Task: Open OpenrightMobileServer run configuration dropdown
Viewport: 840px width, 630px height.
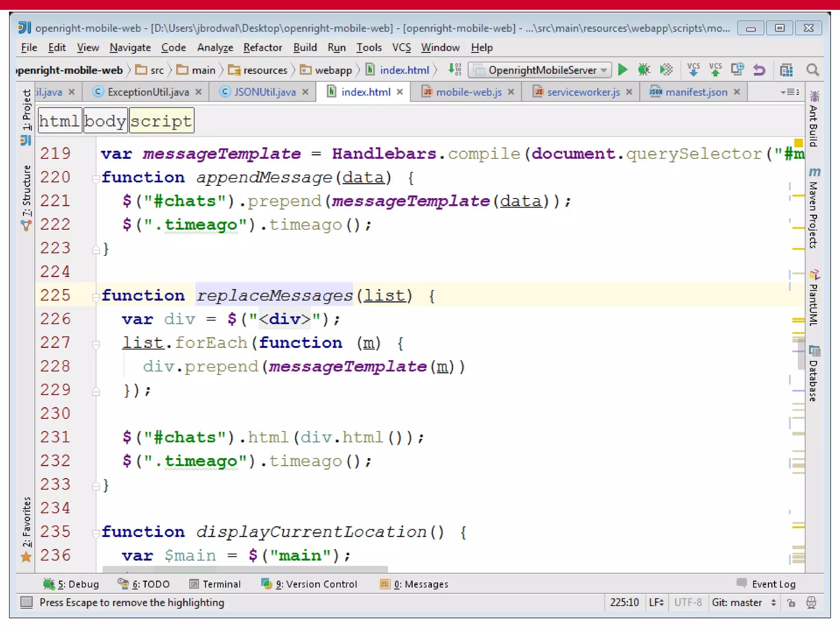Action: click(x=540, y=70)
